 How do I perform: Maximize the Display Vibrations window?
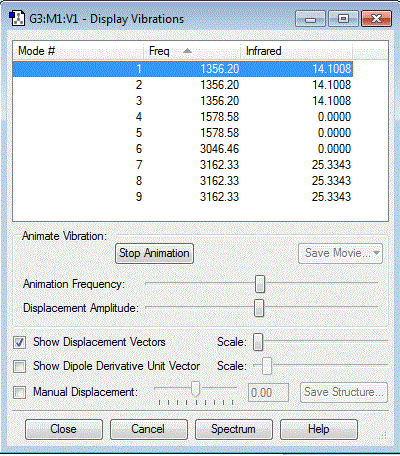click(343, 19)
